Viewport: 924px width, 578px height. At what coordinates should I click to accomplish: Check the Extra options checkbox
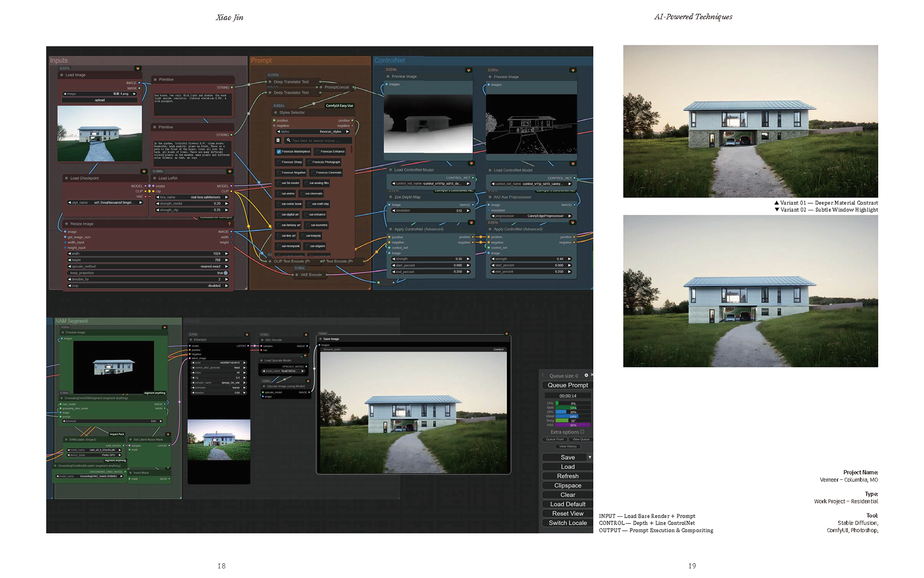(x=582, y=432)
